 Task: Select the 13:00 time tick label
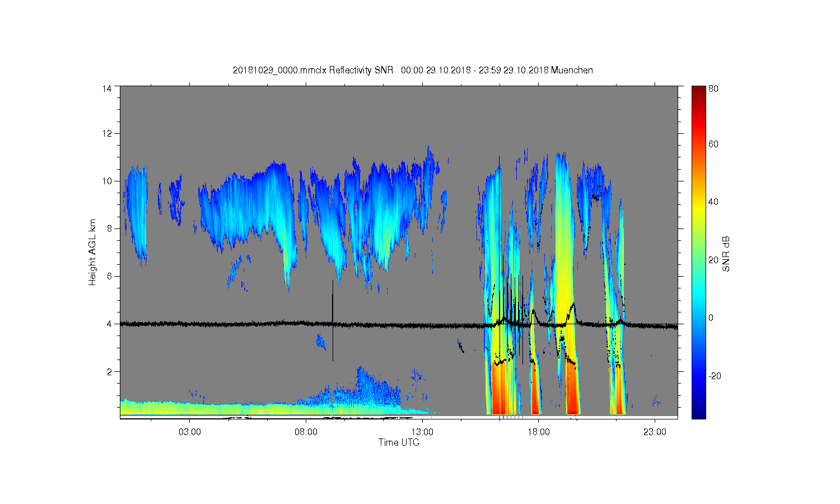pos(422,432)
